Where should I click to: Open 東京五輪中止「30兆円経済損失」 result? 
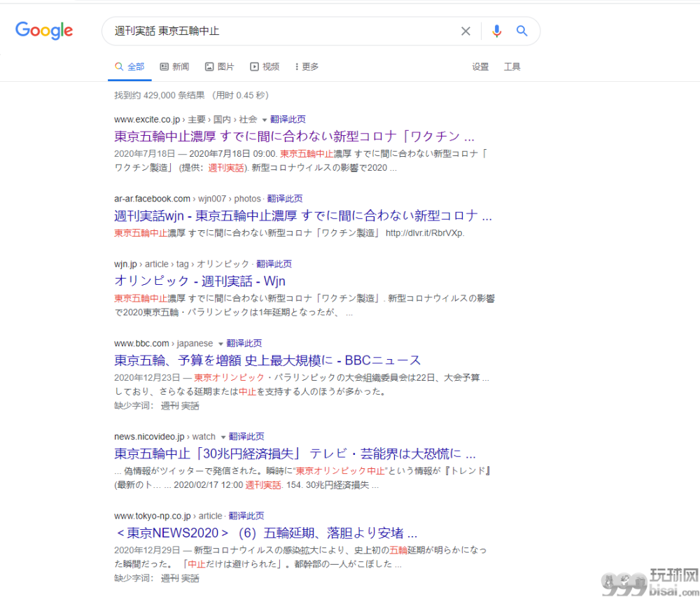pos(295,454)
